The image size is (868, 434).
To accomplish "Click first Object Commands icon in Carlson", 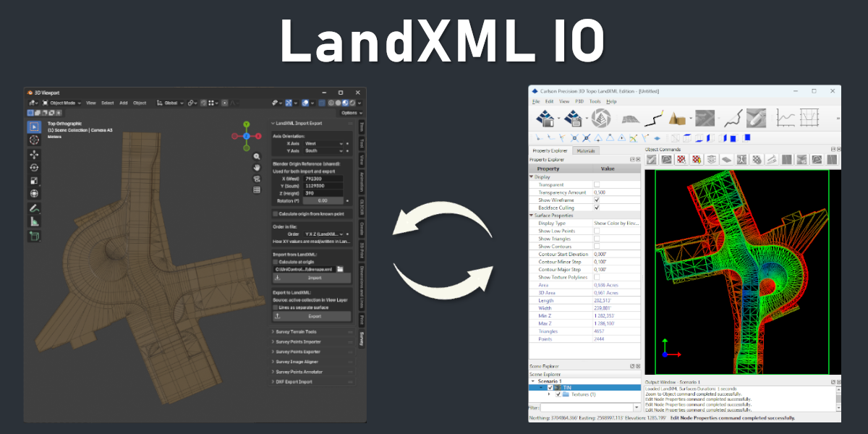I will click(x=652, y=159).
